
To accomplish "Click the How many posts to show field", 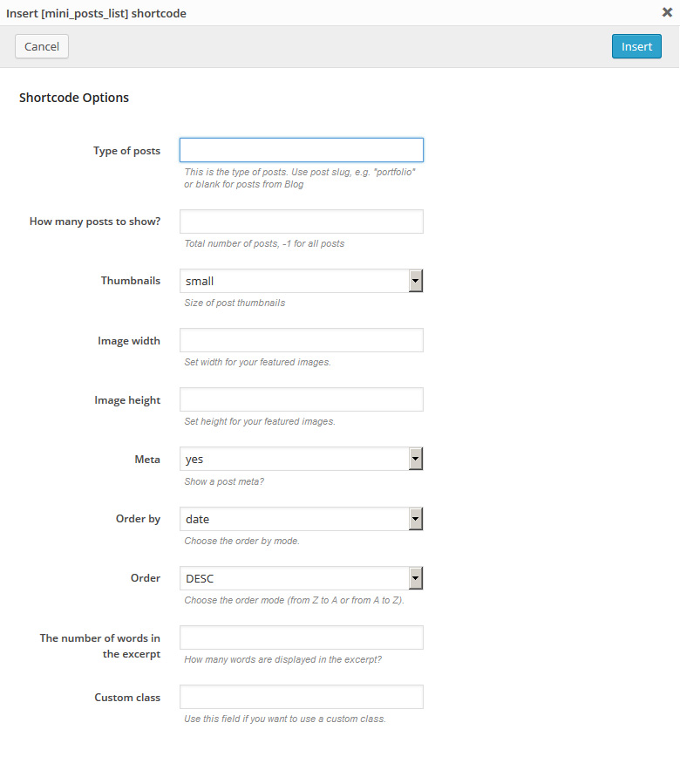I will pos(301,222).
